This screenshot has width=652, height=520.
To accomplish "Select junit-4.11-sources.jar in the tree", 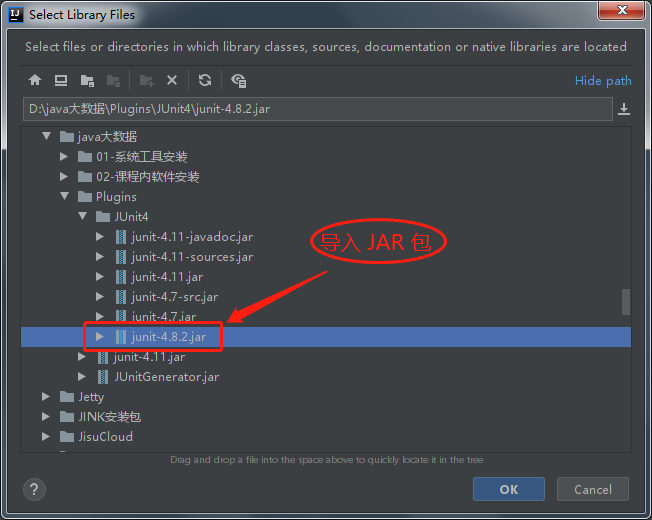I will click(x=192, y=257).
